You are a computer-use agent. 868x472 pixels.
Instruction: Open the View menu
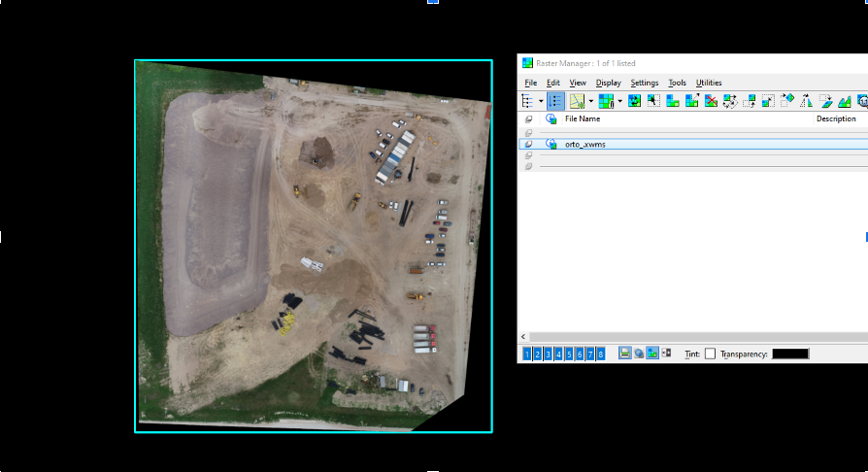[x=578, y=83]
